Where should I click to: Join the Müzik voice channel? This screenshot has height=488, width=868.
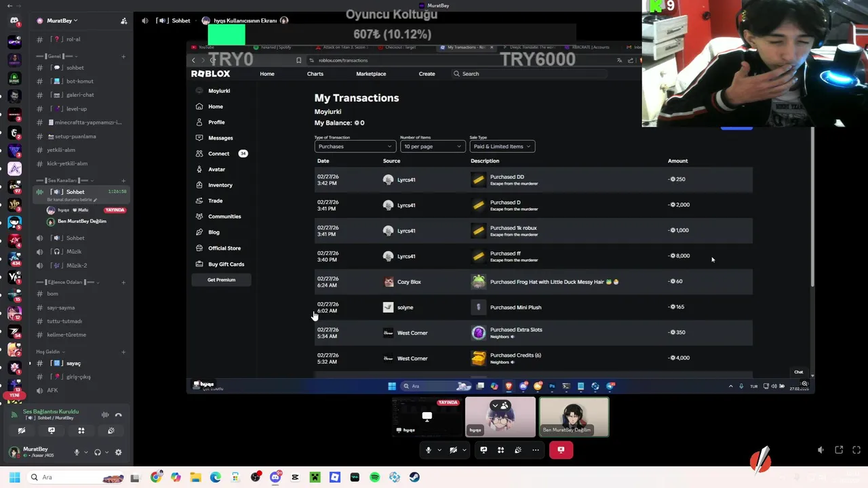81,251
